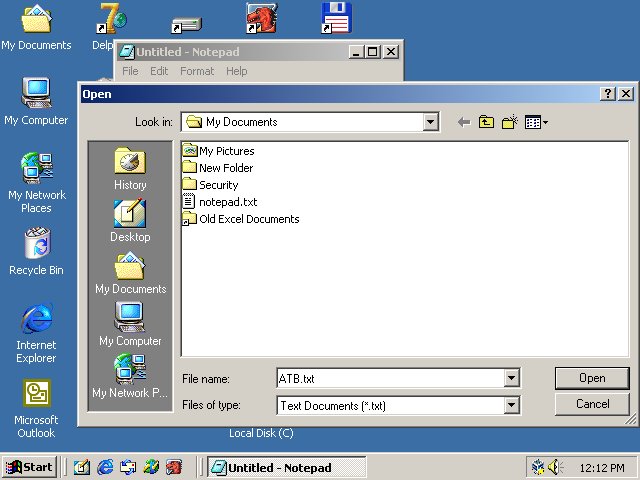Select the red dragon desktop shortcut
This screenshot has height=480, width=640.
[x=262, y=18]
